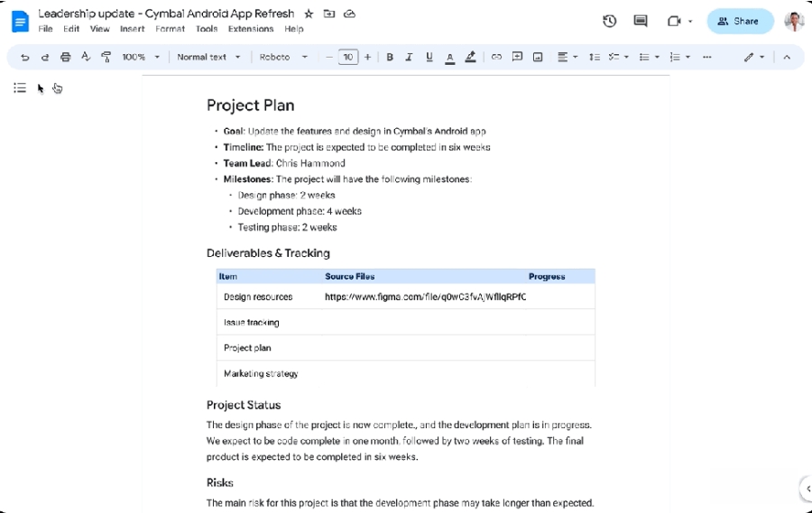This screenshot has width=812, height=513.
Task: Click the Project Plan heading
Action: point(251,105)
